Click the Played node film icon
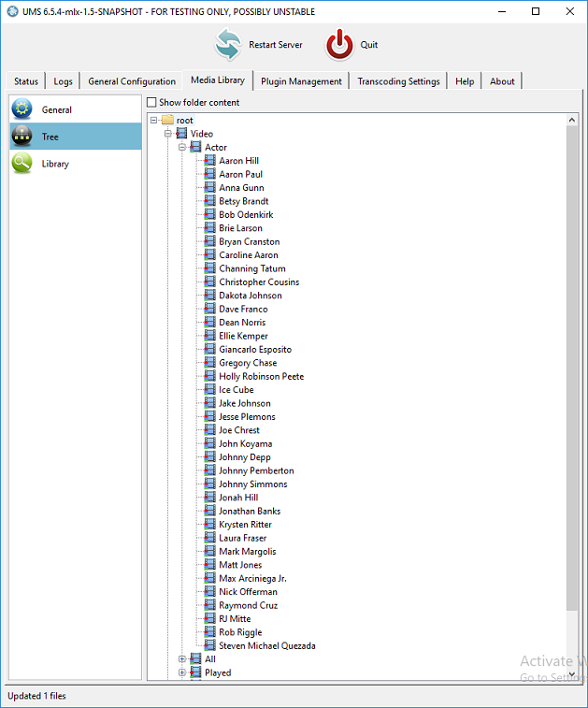588x708 pixels. pyautogui.click(x=196, y=672)
